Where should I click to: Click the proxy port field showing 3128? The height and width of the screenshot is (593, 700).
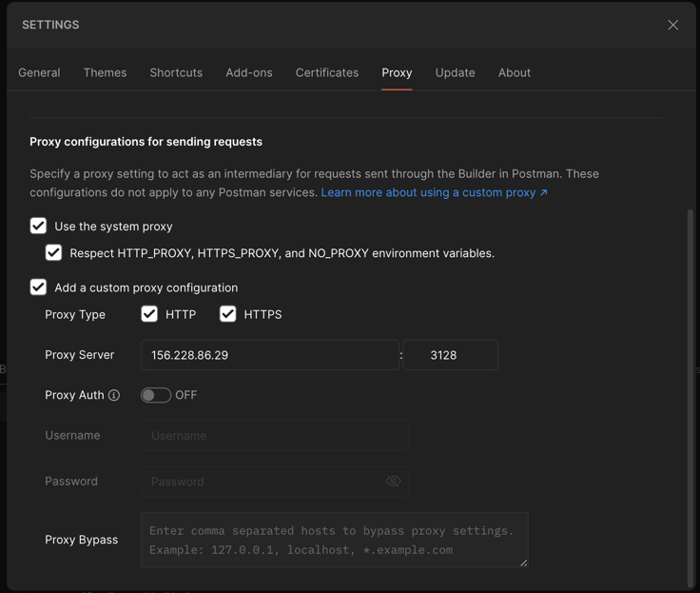[450, 355]
